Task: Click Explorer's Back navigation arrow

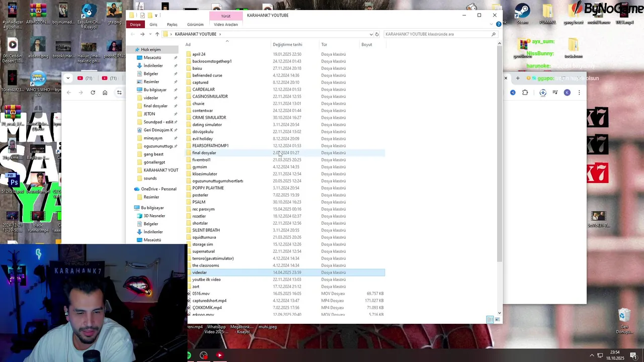Action: pos(133,34)
